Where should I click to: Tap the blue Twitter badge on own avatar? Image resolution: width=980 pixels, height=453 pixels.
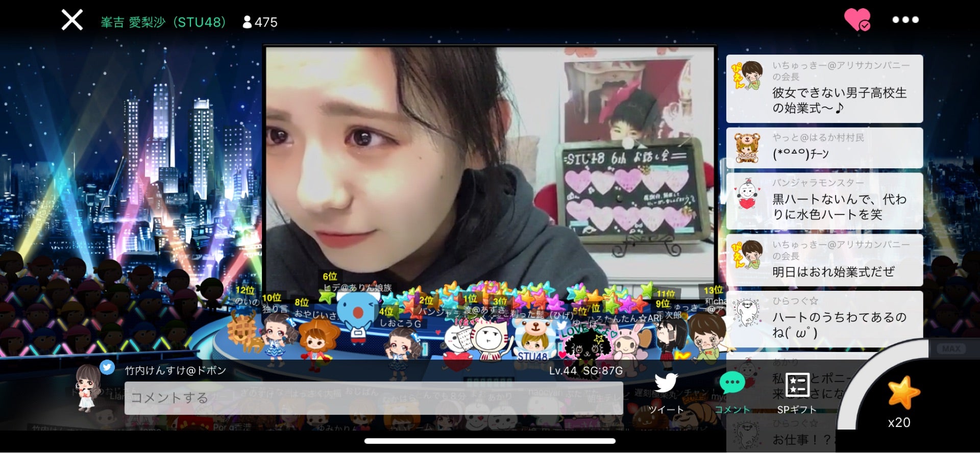(107, 367)
